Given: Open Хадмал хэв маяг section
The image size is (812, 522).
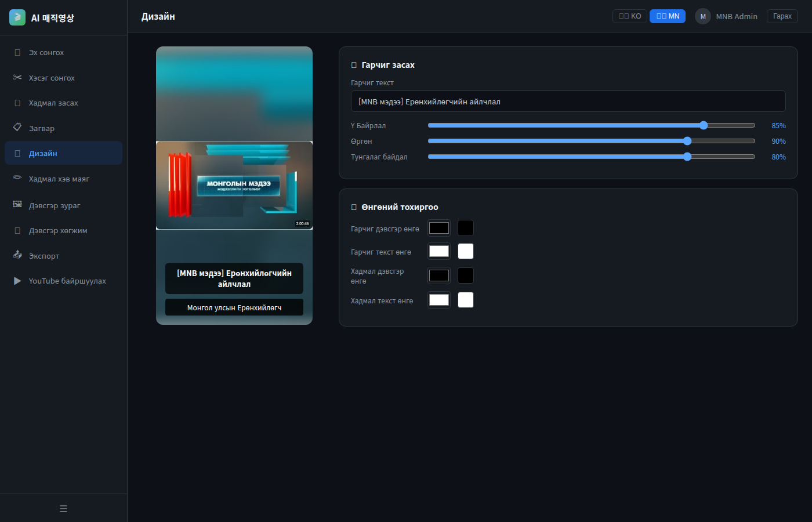Looking at the screenshot, I should 63,179.
